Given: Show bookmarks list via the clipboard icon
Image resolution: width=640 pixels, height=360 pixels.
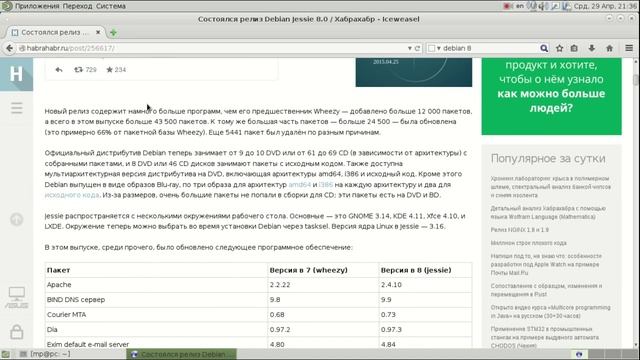Looking at the screenshot, I should [574, 48].
